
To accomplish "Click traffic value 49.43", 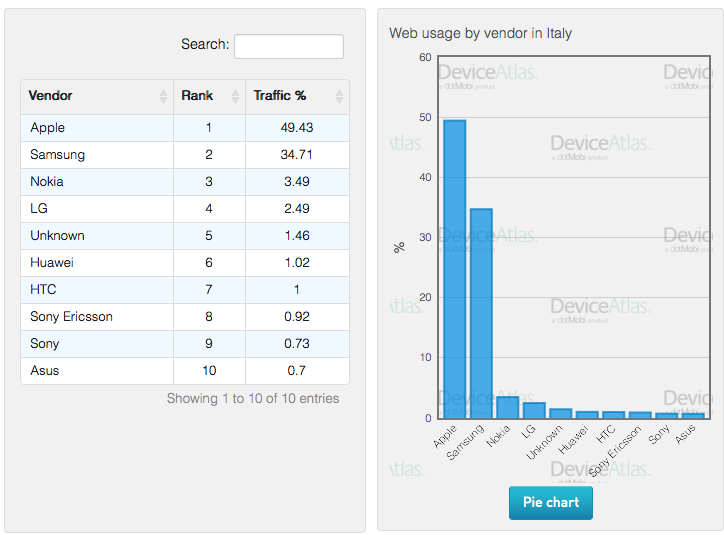I will click(x=297, y=128).
